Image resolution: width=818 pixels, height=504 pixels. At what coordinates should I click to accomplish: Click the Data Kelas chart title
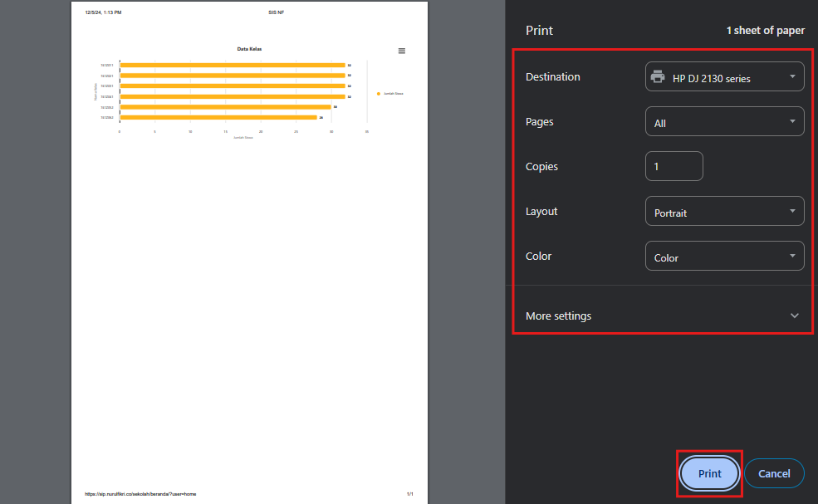click(x=249, y=49)
